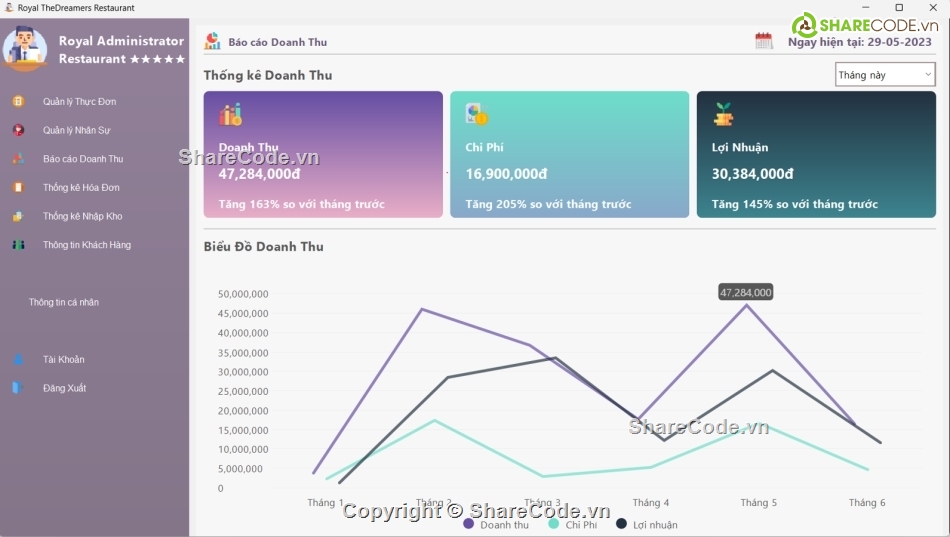Click the Doanh Thu summary card
950x537 pixels.
[x=323, y=155]
